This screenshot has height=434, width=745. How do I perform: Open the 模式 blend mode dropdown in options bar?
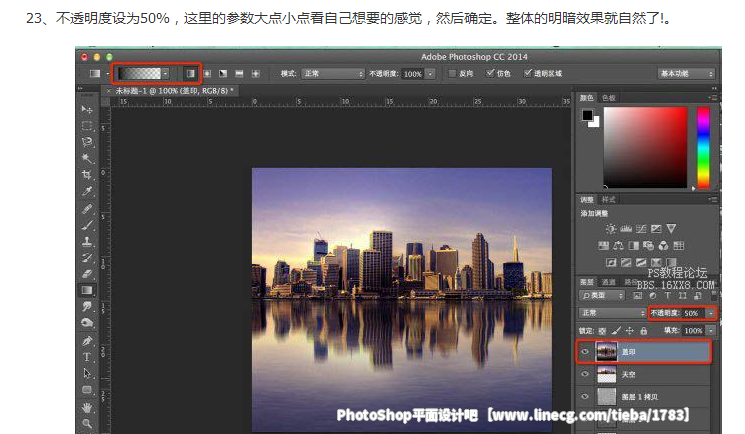333,74
